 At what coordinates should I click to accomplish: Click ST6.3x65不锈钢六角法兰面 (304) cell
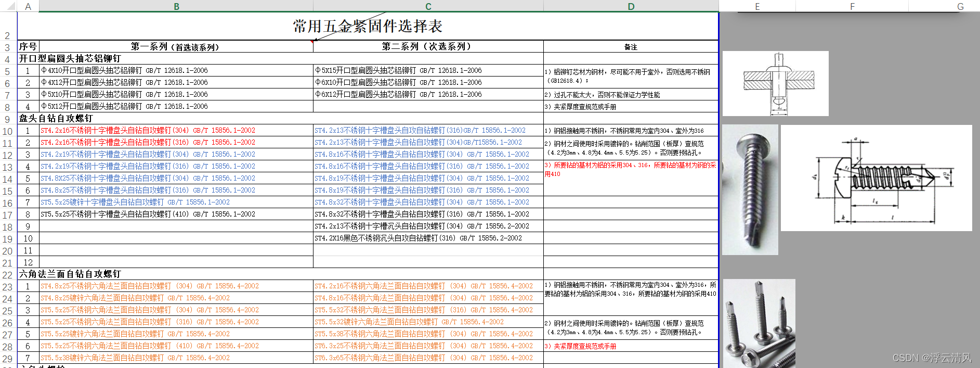click(x=428, y=358)
